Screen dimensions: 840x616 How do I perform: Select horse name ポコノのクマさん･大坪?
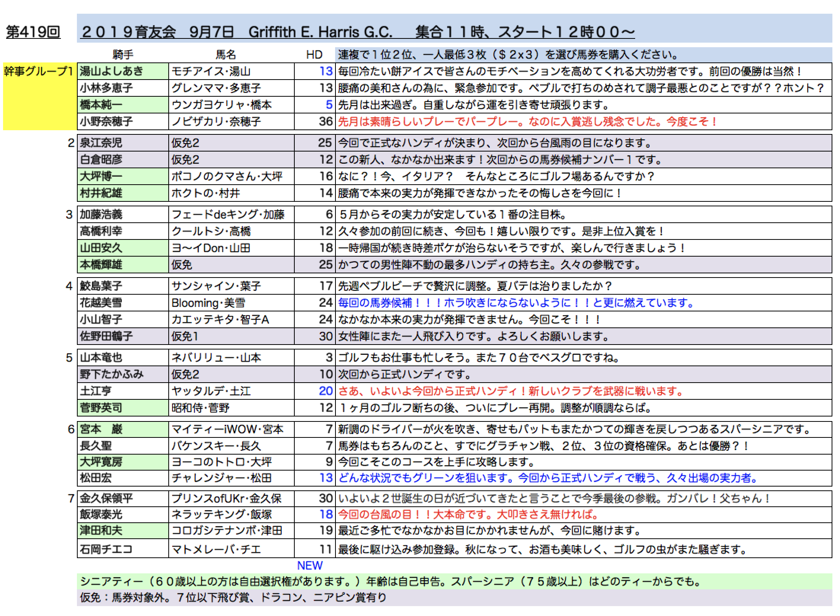232,176
